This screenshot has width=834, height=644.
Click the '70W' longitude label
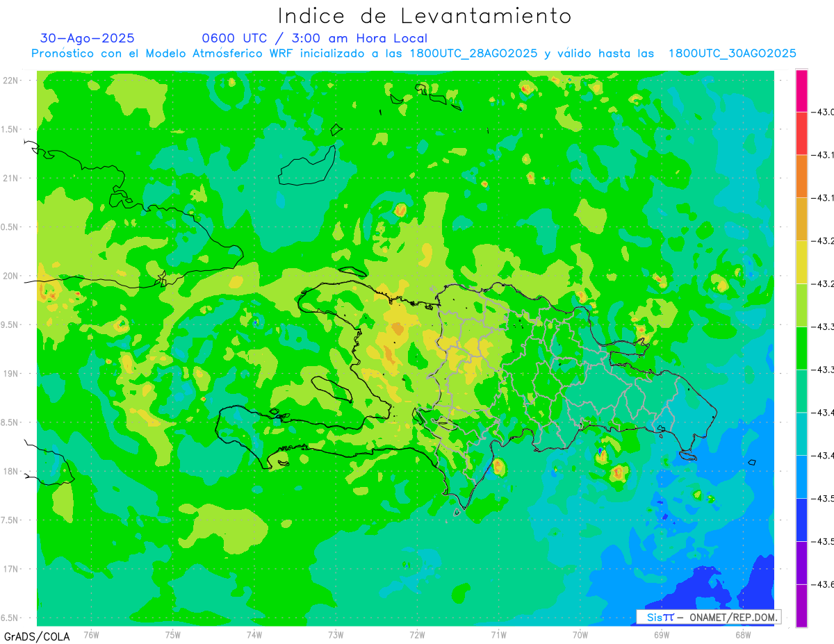pos(580,634)
